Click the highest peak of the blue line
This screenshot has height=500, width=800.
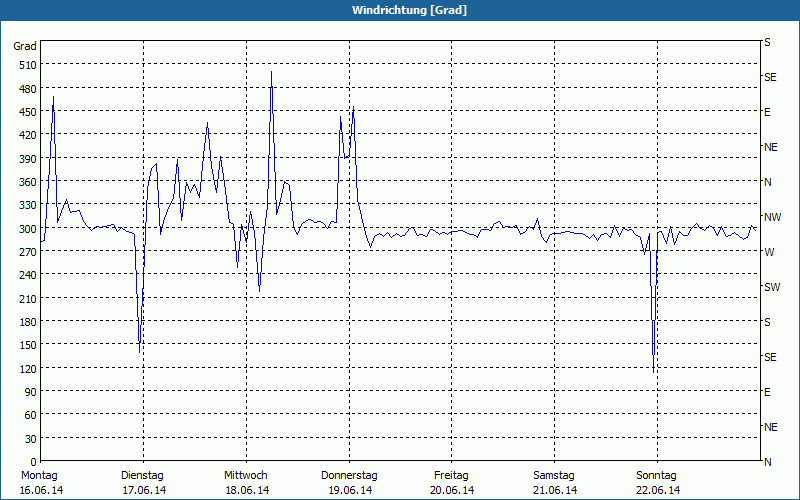point(271,72)
